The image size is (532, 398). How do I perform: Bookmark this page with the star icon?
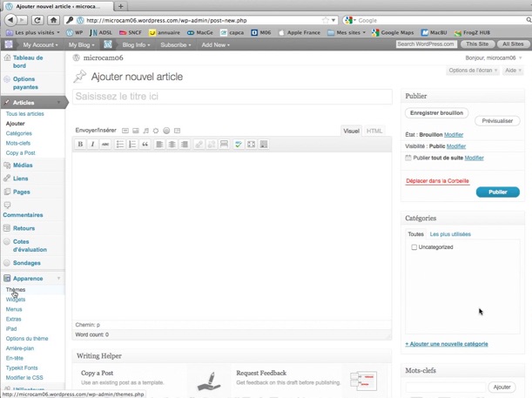pos(326,20)
